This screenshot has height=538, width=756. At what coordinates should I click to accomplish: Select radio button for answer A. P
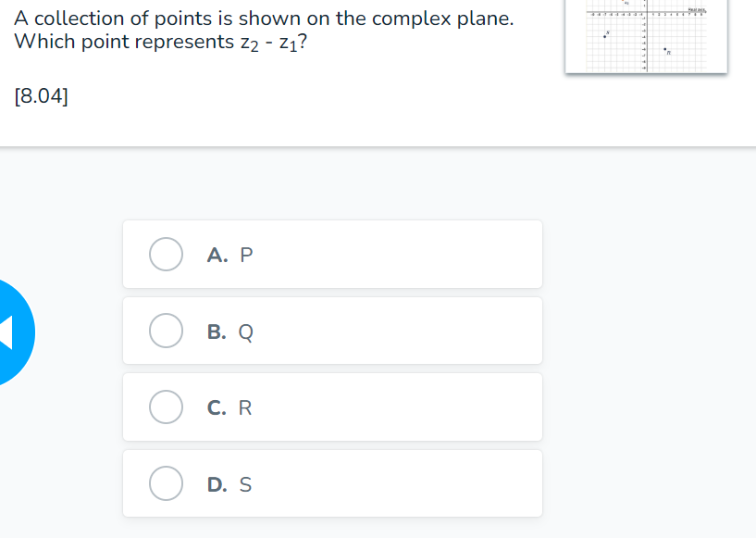(166, 254)
